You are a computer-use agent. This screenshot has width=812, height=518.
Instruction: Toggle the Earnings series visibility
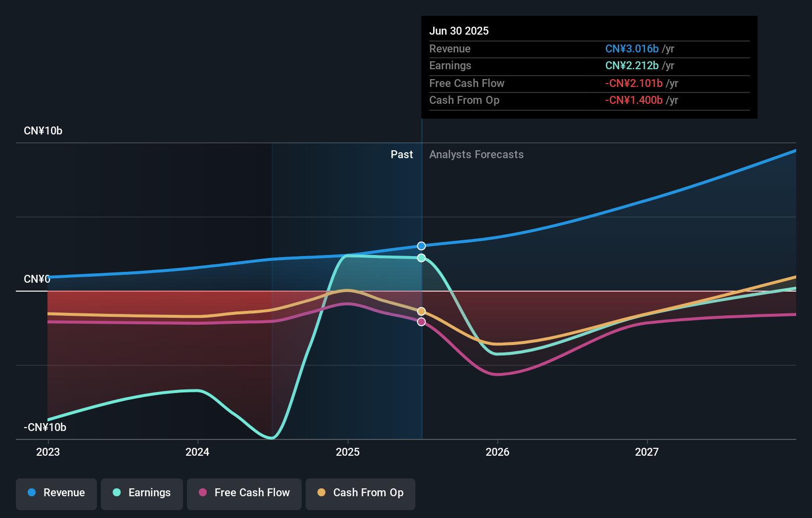pos(142,493)
